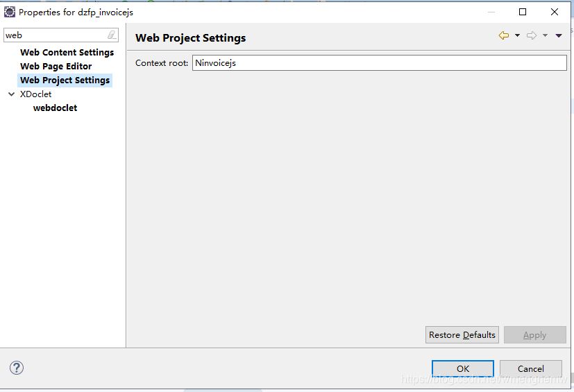The width and height of the screenshot is (574, 392).
Task: Select the XDoclet category
Action: point(35,94)
